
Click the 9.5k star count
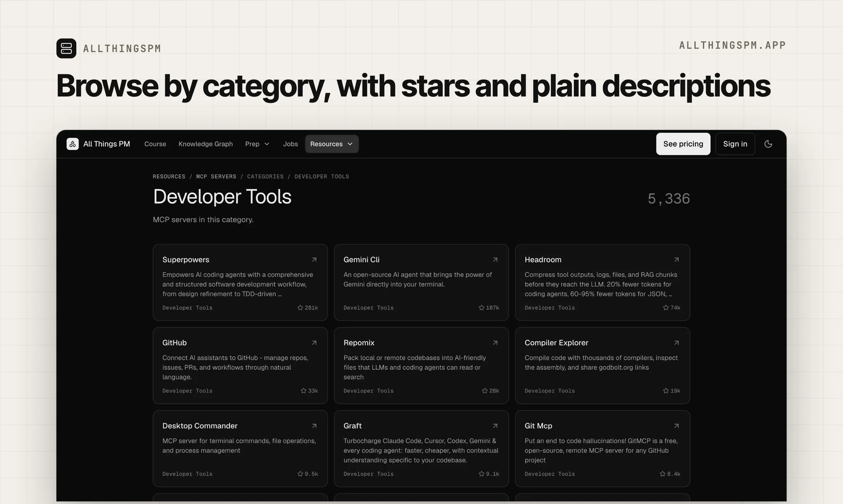(311, 474)
